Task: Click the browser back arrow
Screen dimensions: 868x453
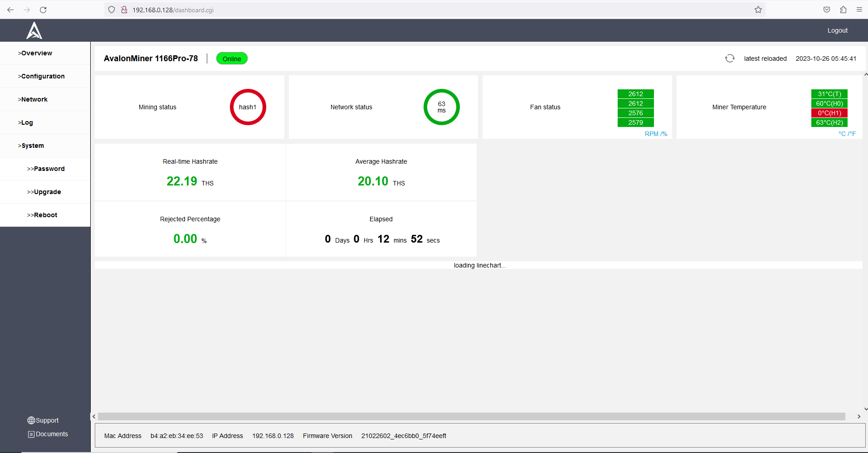Action: (x=10, y=10)
